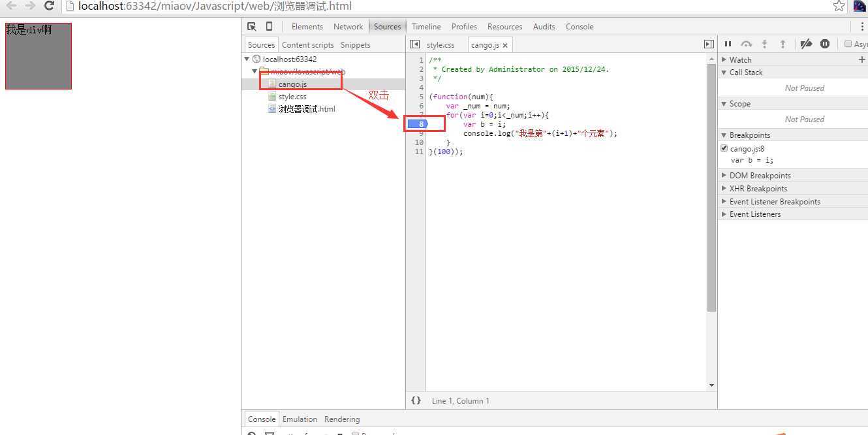This screenshot has width=868, height=435.
Task: Close the cango.js editor tab
Action: 505,46
